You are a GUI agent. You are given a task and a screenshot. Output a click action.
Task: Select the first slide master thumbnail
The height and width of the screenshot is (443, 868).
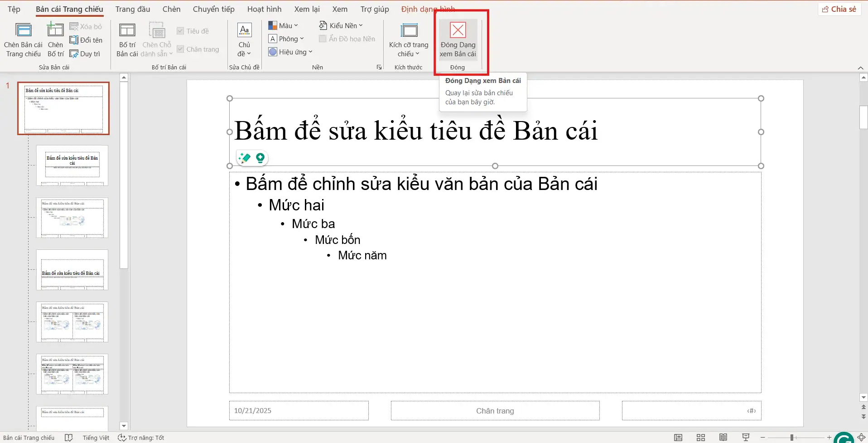tap(63, 108)
